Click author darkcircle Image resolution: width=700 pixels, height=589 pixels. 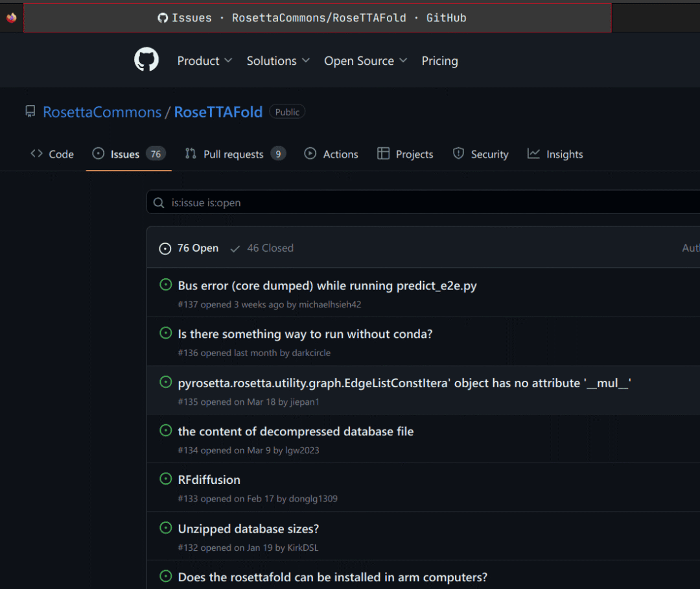[x=311, y=353]
